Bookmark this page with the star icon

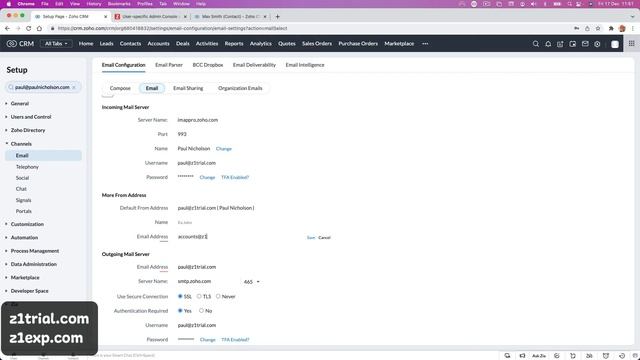(x=598, y=28)
